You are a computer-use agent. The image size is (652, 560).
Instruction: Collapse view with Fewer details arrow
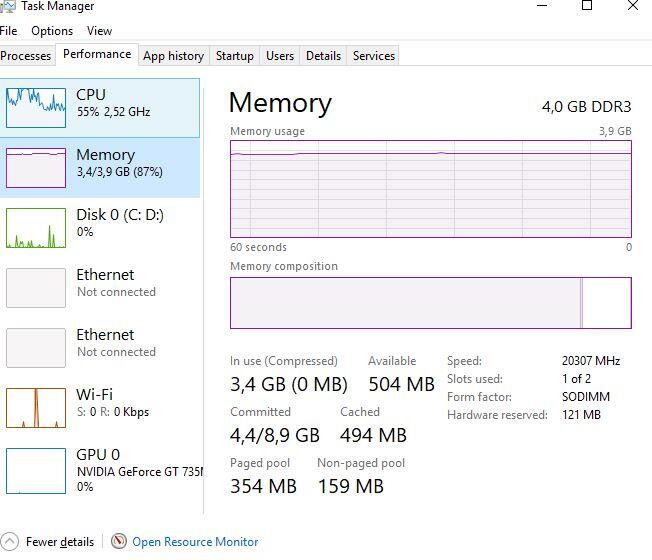pyautogui.click(x=10, y=542)
